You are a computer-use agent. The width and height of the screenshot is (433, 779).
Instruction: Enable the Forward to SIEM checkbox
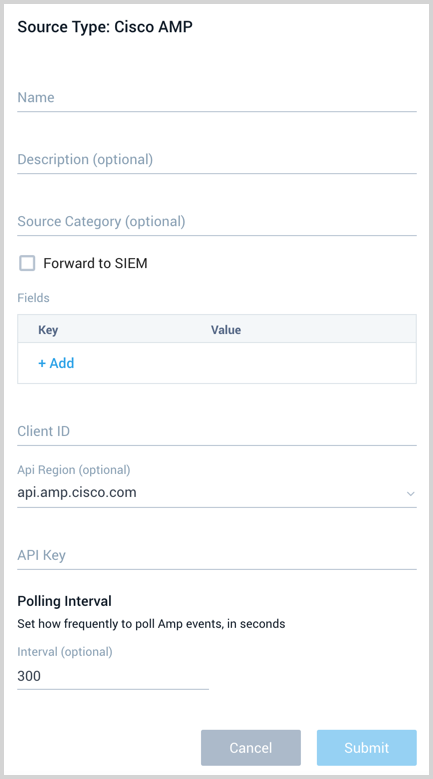point(27,263)
